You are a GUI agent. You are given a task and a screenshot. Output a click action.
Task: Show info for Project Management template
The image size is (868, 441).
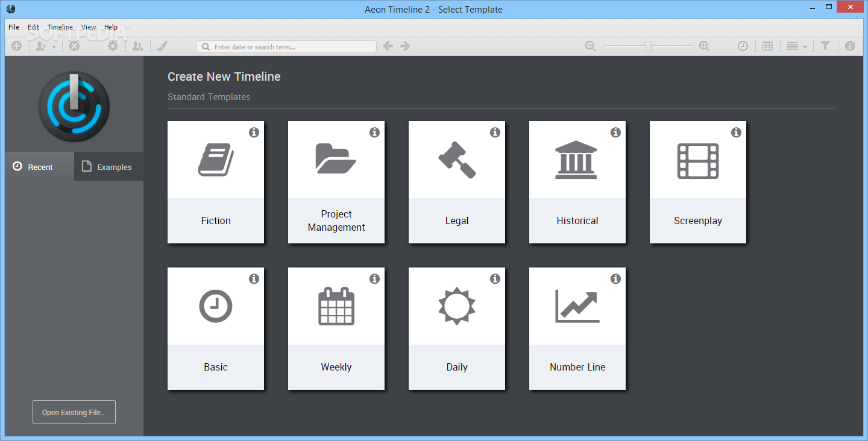point(374,132)
